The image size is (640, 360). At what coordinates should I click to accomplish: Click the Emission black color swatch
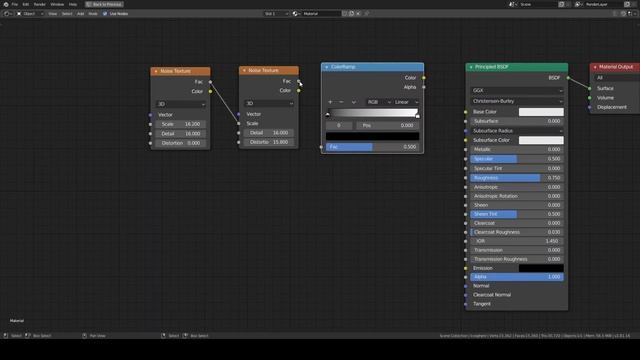(541, 268)
